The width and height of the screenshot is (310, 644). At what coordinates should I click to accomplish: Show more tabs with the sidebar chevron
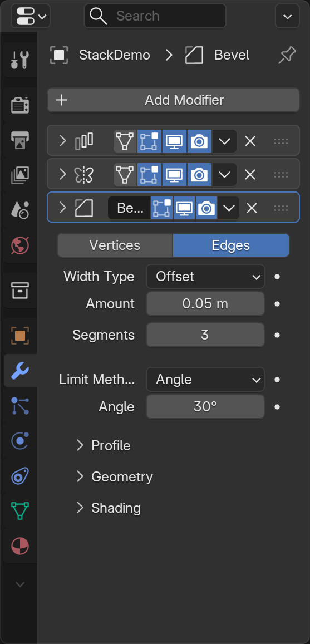tap(19, 584)
